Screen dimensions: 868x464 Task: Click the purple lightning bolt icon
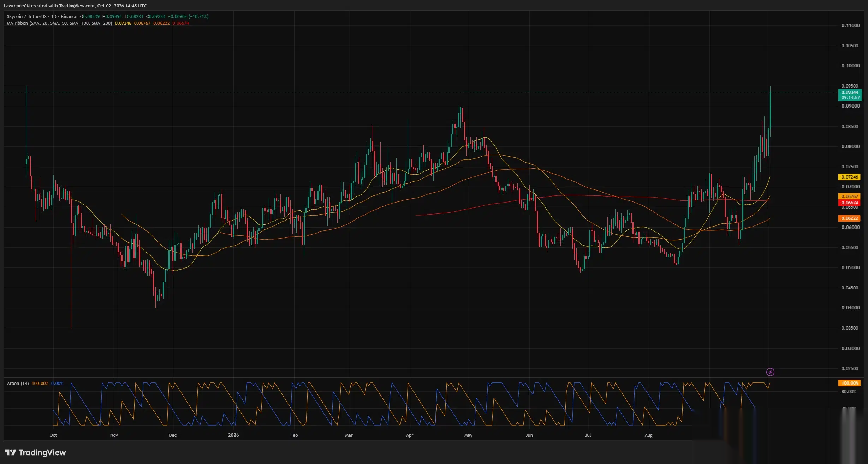pos(770,372)
